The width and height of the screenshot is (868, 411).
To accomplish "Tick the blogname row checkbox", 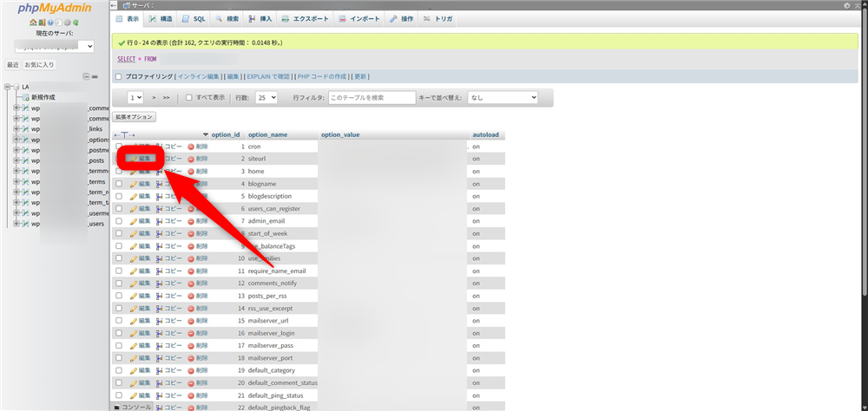I will 118,184.
